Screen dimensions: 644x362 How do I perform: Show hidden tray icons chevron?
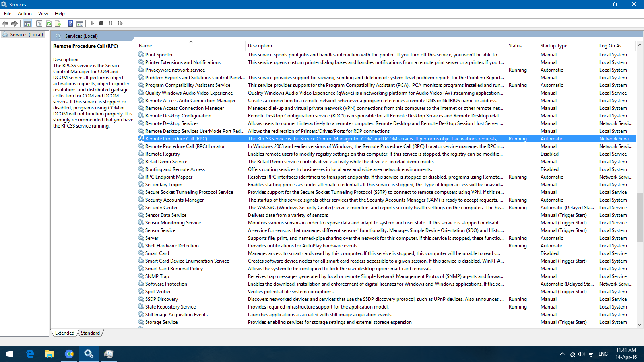[x=562, y=354]
